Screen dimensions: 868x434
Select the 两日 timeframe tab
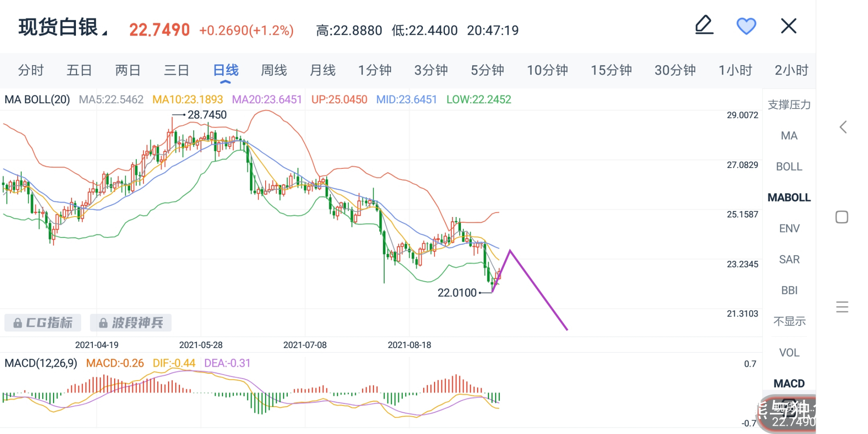(x=128, y=70)
